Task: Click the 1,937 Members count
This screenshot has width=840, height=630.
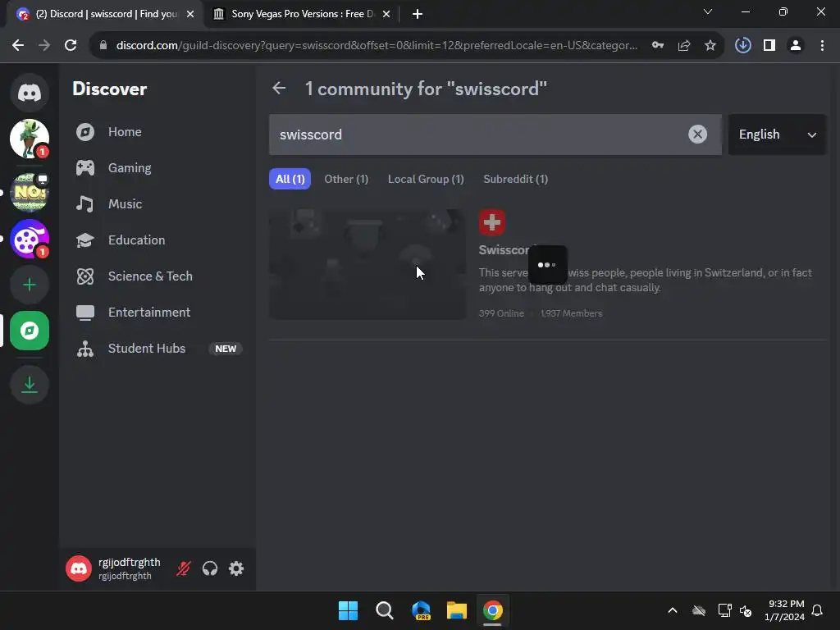Action: point(571,313)
